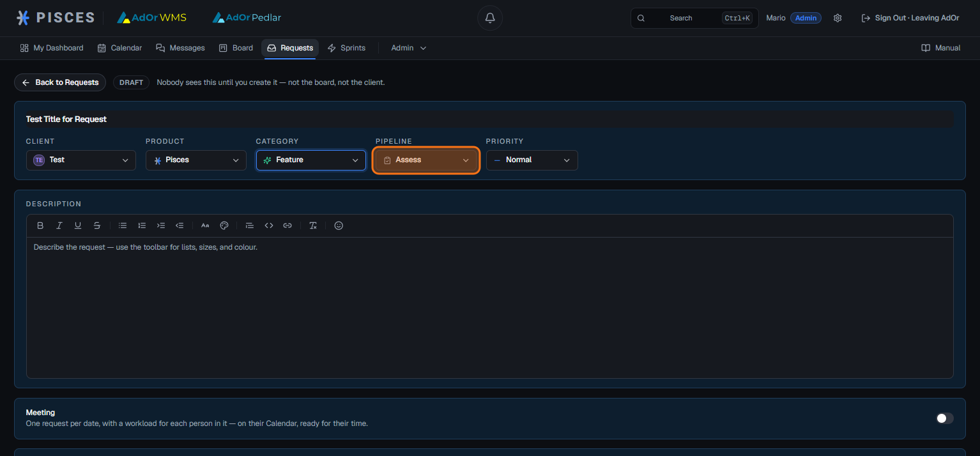
Task: Open the Manual link
Action: click(940, 48)
